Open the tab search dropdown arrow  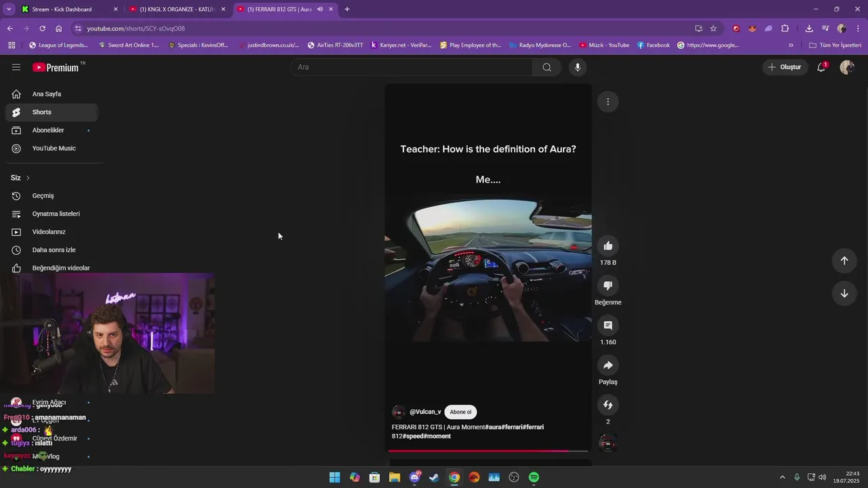[x=9, y=9]
